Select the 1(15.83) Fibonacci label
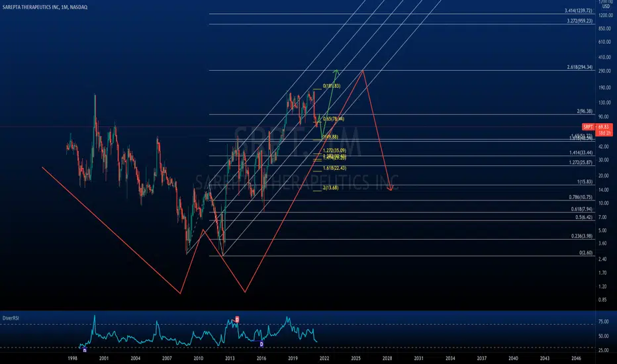 (585, 182)
